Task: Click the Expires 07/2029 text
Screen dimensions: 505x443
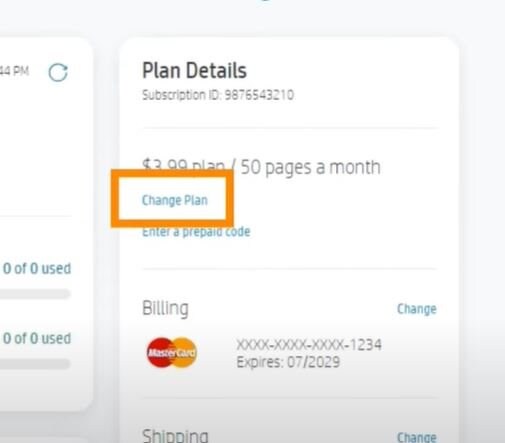Action: pyautogui.click(x=288, y=362)
